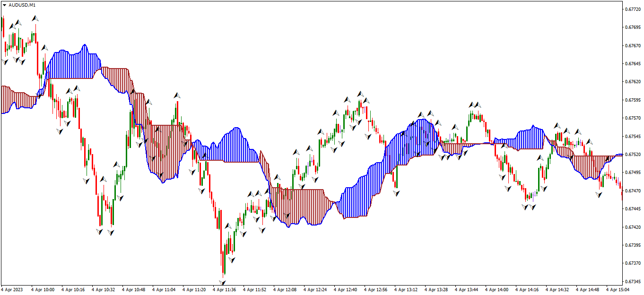The width and height of the screenshot is (644, 295).
Task: Click the 4 Apr 10:16 time label
Action: point(73,289)
